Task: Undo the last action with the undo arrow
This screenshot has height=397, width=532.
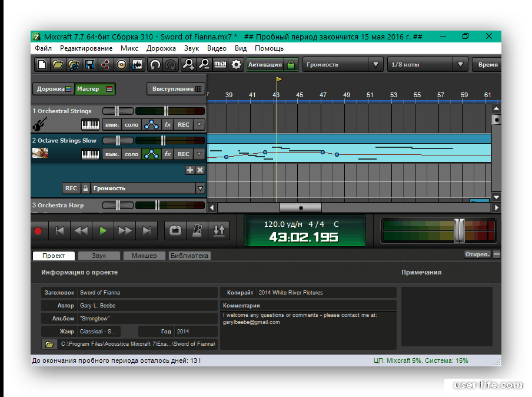Action: pyautogui.click(x=155, y=64)
